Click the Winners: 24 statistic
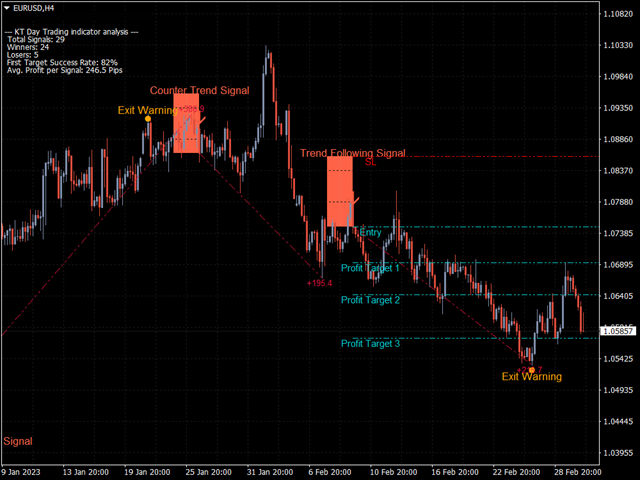The image size is (640, 480). coord(28,47)
